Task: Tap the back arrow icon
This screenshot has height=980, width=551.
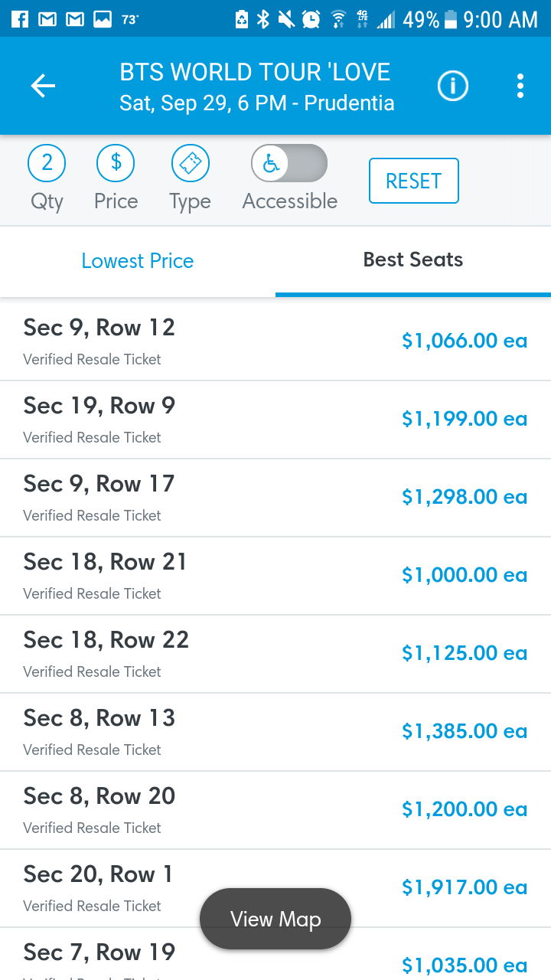Action: click(x=43, y=87)
